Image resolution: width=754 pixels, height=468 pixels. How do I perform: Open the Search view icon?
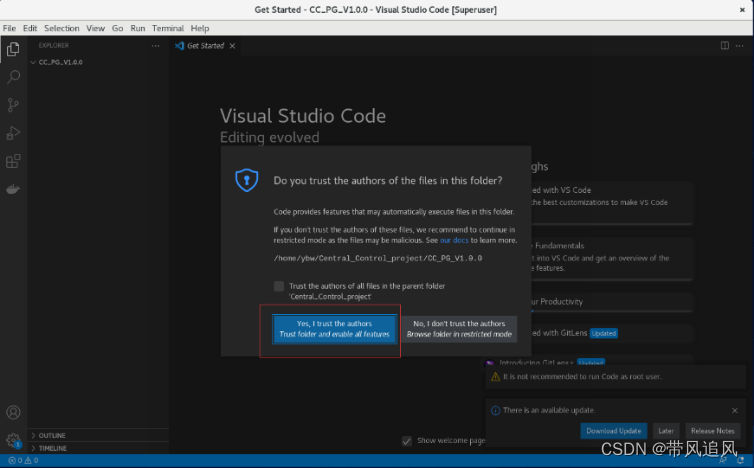pyautogui.click(x=13, y=76)
